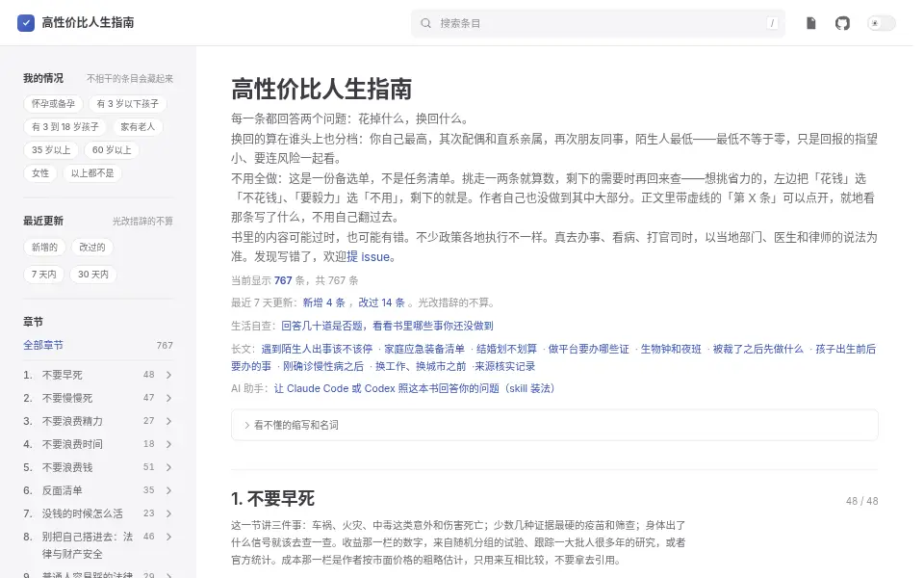Toggle the dark mode switch
The height and width of the screenshot is (578, 924).
(882, 23)
